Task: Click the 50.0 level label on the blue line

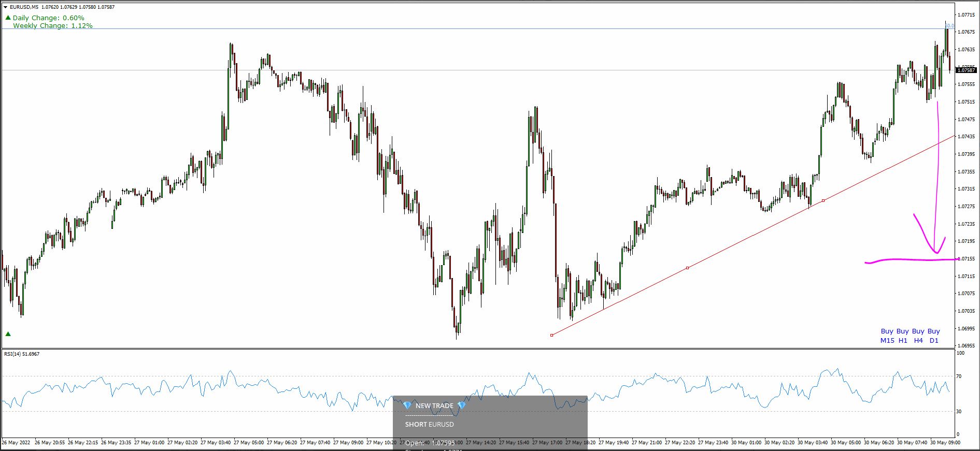Action: [x=949, y=26]
